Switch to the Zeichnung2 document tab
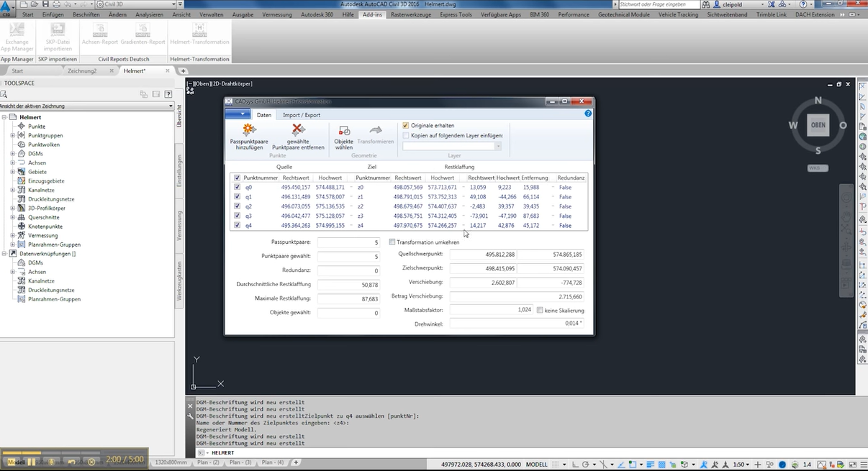This screenshot has height=471, width=868. (82, 71)
